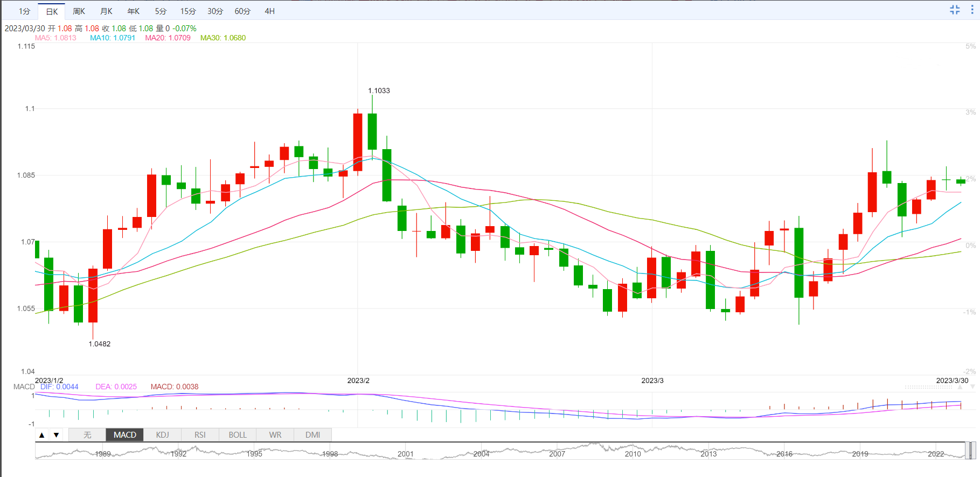Viewport: 980px width, 477px height.
Task: Switch indicator to BOLL
Action: coord(238,435)
